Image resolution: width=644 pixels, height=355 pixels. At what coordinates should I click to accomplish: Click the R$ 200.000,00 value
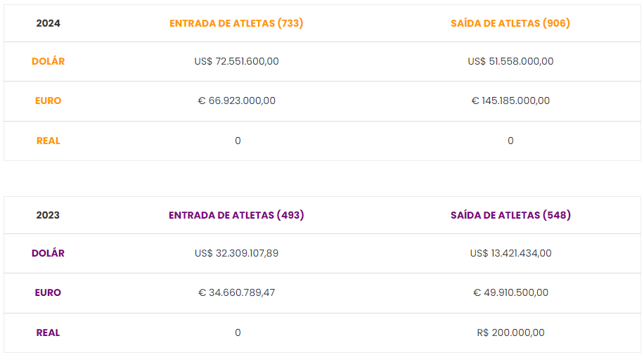[x=510, y=333]
